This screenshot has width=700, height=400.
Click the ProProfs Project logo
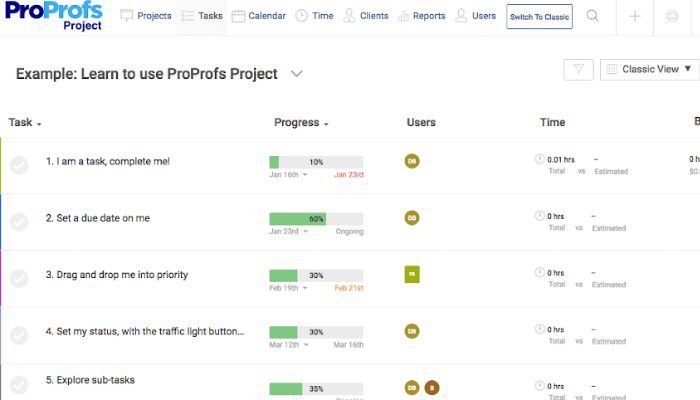click(54, 16)
